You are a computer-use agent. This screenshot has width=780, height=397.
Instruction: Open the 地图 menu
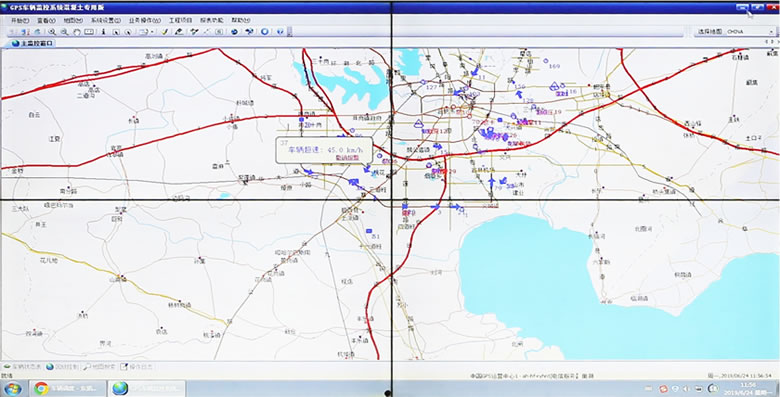pos(73,20)
